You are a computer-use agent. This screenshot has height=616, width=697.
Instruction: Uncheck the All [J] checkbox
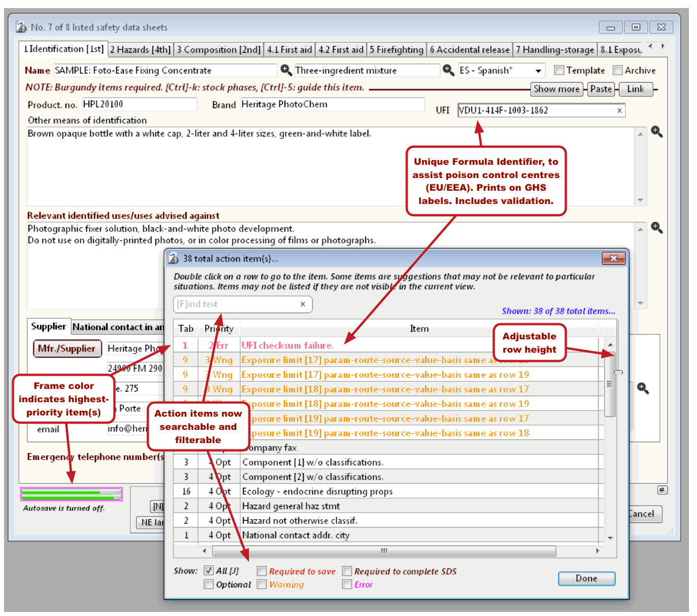pos(209,570)
